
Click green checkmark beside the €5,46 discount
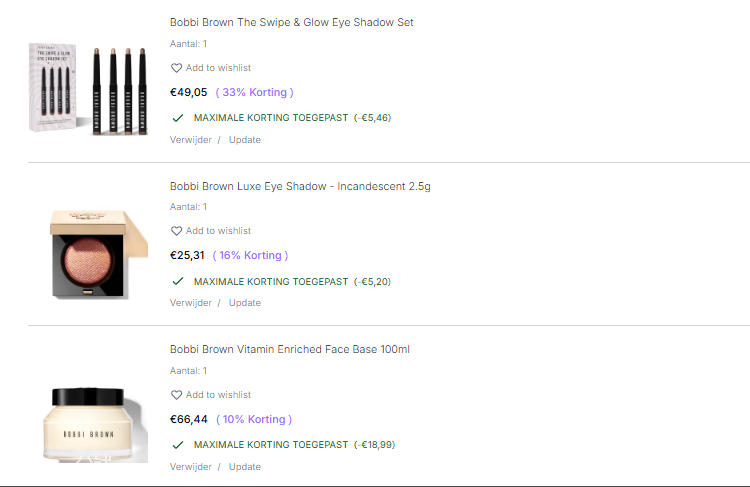[178, 117]
